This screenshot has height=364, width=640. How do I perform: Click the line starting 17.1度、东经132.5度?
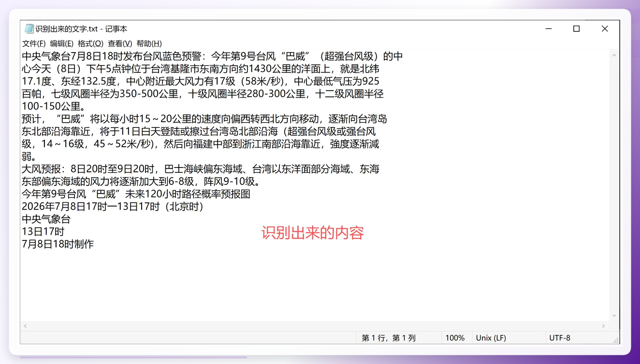[x=201, y=82]
